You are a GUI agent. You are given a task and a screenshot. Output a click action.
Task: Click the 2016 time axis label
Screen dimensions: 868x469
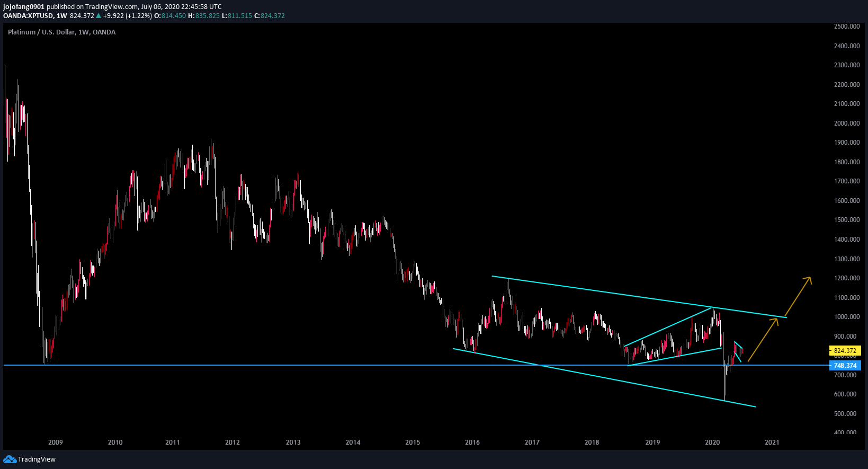tap(472, 443)
